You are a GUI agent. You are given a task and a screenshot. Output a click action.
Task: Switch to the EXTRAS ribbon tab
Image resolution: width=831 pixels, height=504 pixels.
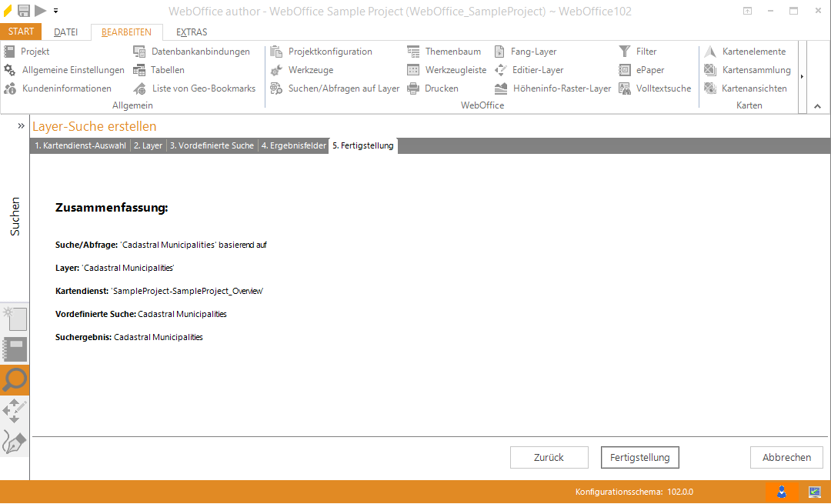click(x=191, y=32)
